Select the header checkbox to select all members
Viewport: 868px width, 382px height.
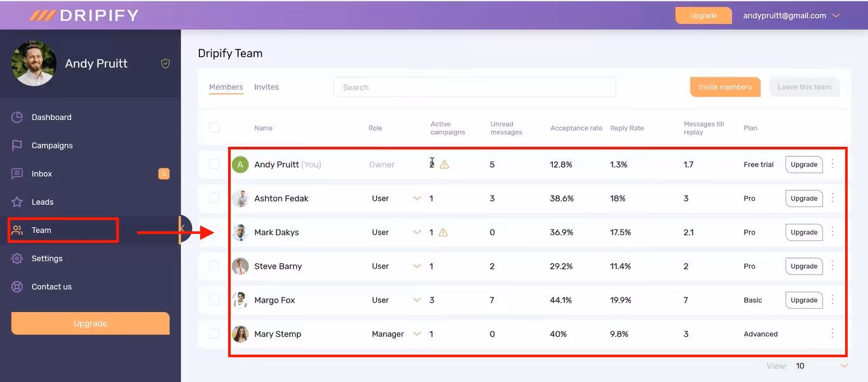(214, 127)
